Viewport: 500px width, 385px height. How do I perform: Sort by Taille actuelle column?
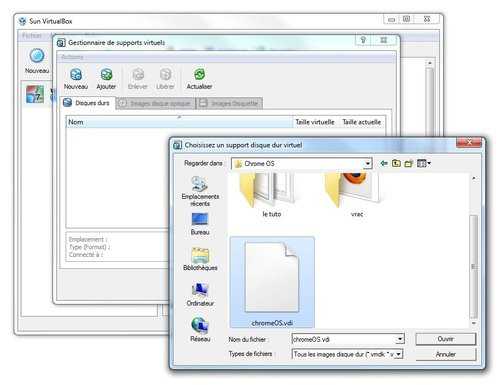(x=361, y=122)
